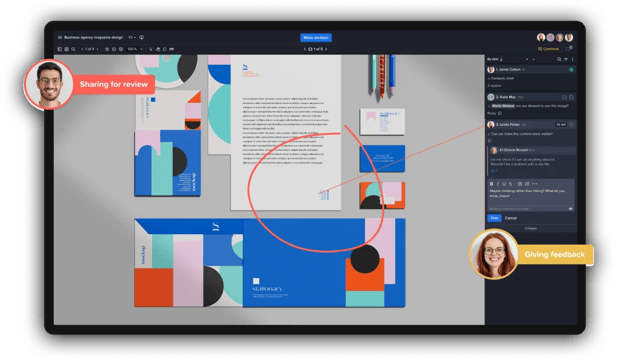Click the speech bubble icon on Katie May's comment
Screen dimensions: 624x360
pos(564,97)
